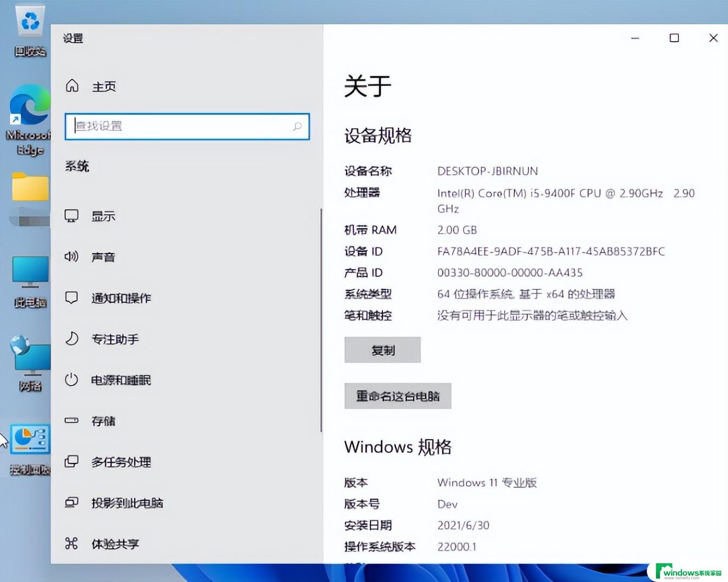Open 电源和睡眠 power icon
This screenshot has width=728, height=582.
pyautogui.click(x=71, y=380)
